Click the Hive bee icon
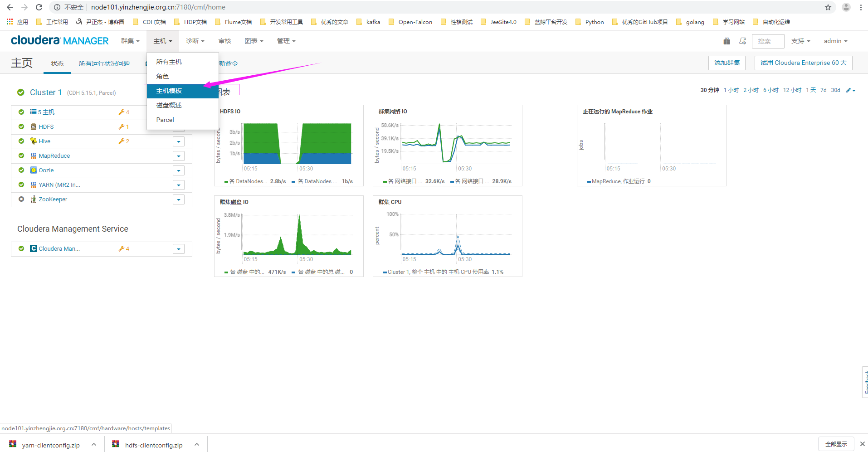The width and height of the screenshot is (868, 452). click(34, 141)
